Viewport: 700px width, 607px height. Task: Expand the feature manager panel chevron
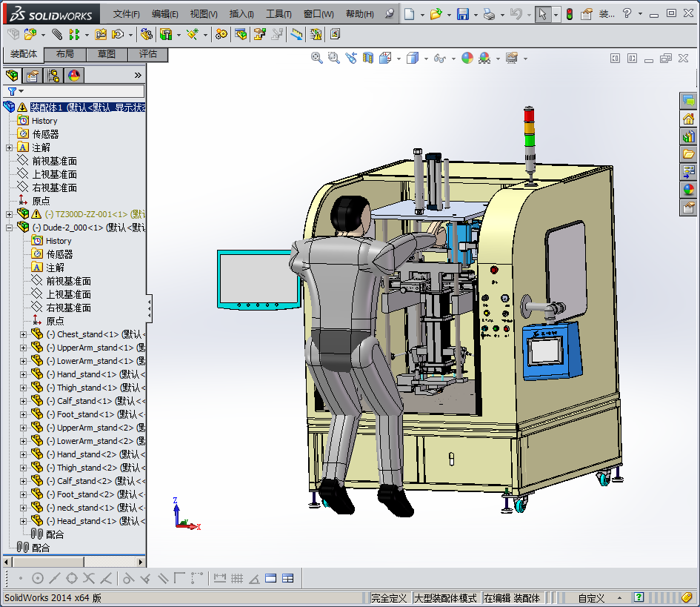[137, 75]
